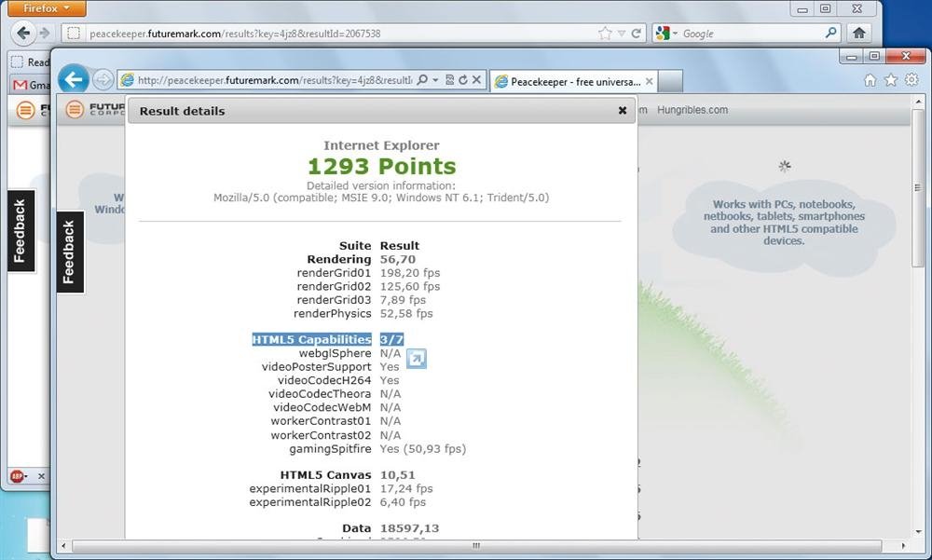Select the Gmail tab in Firefox
932x560 pixels.
pos(32,85)
